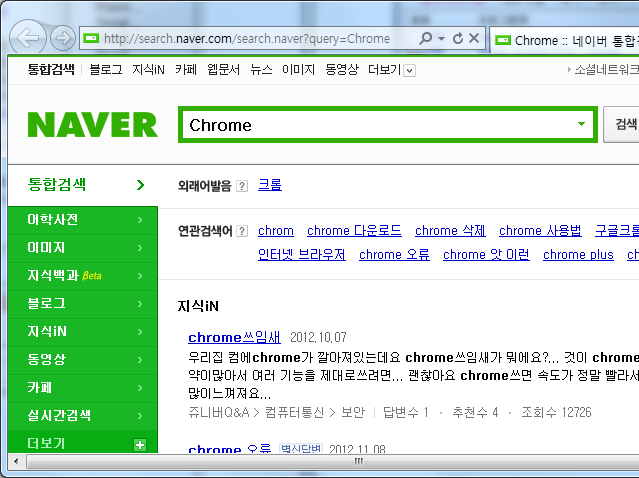Go back with the browser back arrow
Image resolution: width=639 pixels, height=478 pixels.
point(28,37)
